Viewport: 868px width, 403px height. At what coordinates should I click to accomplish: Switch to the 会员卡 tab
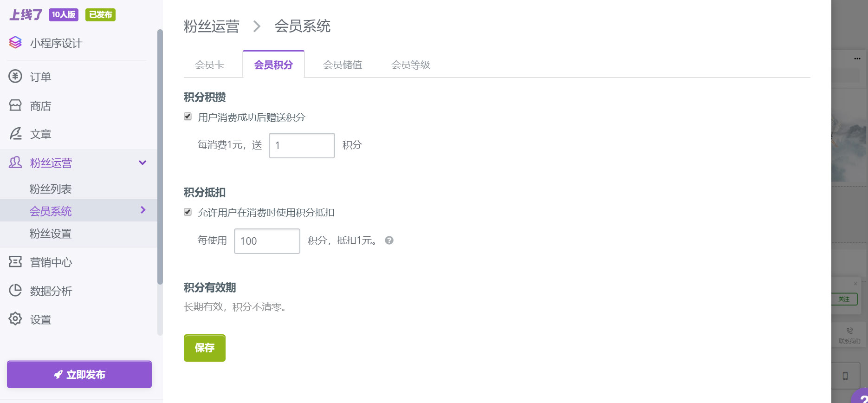pyautogui.click(x=209, y=65)
